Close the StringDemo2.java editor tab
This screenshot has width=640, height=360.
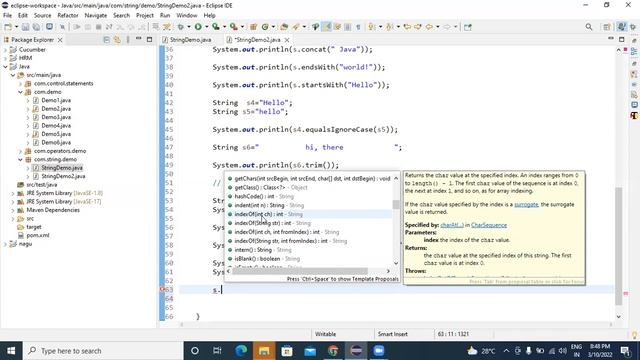click(x=287, y=40)
